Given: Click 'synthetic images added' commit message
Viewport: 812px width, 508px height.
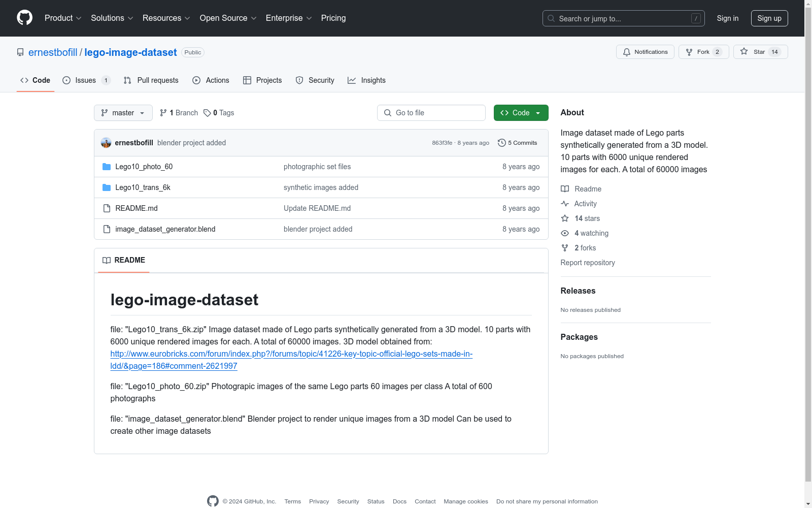Looking at the screenshot, I should coord(321,187).
